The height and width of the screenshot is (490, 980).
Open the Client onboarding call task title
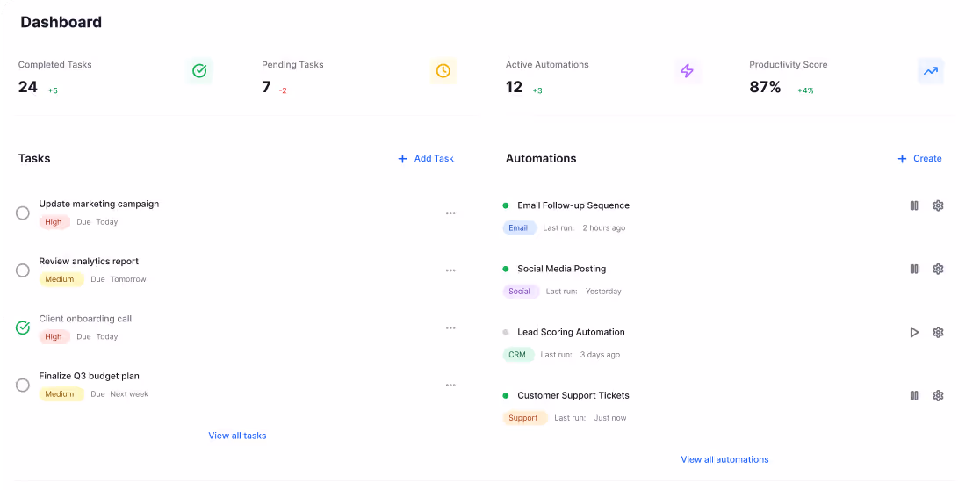point(86,319)
